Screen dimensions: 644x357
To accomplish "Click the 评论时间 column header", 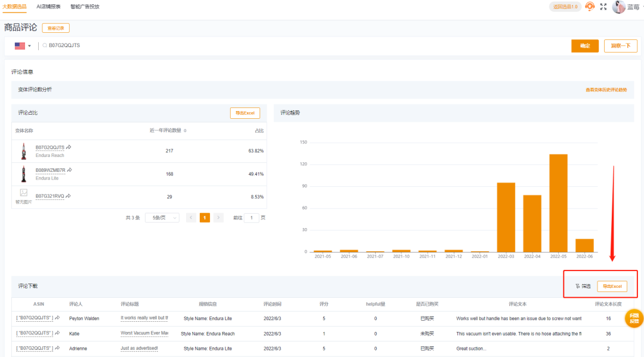I will (272, 304).
